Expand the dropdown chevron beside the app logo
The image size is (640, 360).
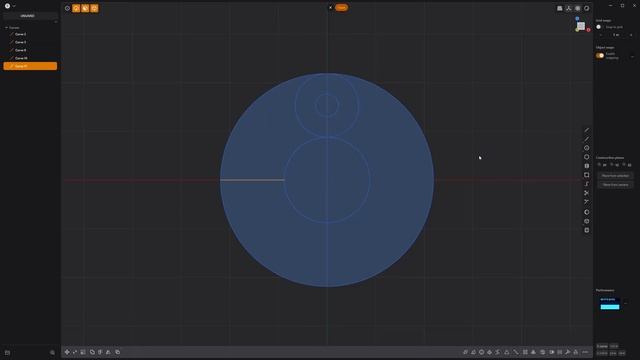tap(14, 6)
